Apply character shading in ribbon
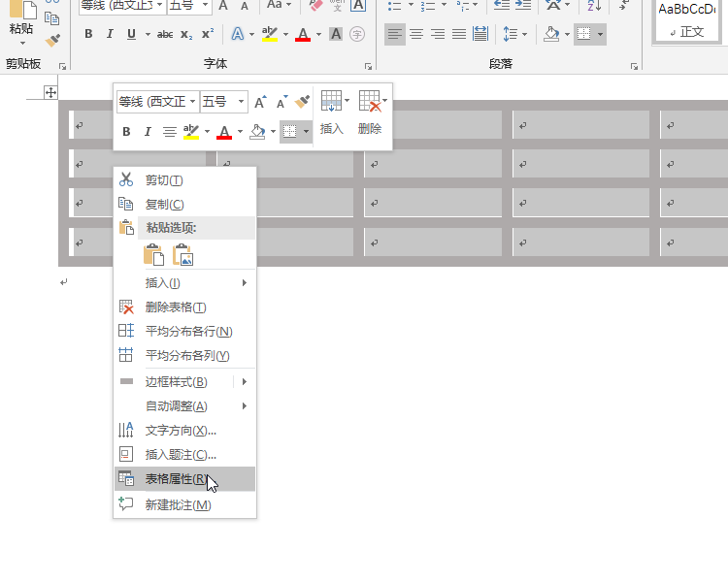Screen dimensions: 728x582 [x=336, y=34]
